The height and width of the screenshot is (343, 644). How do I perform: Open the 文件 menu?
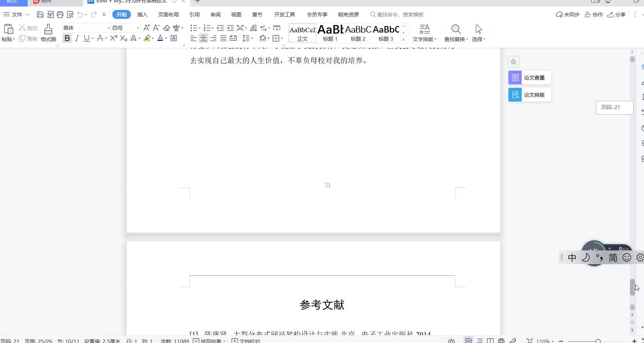click(16, 14)
